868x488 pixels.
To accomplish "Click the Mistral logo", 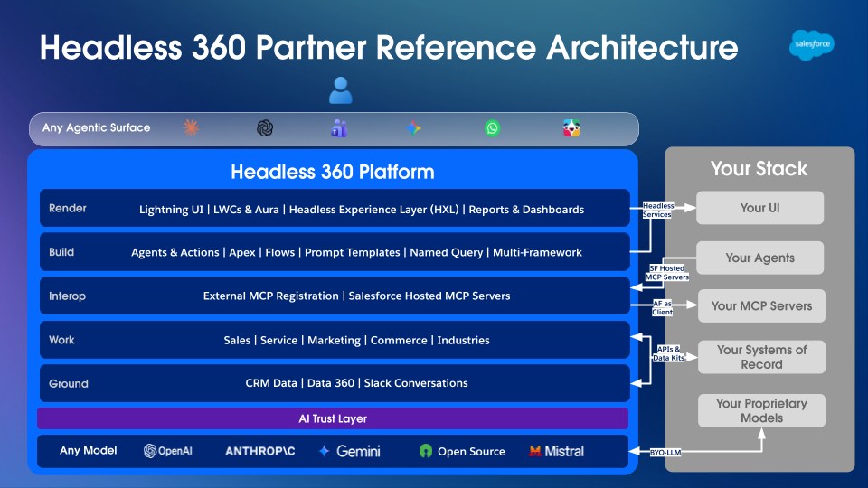I will (556, 452).
